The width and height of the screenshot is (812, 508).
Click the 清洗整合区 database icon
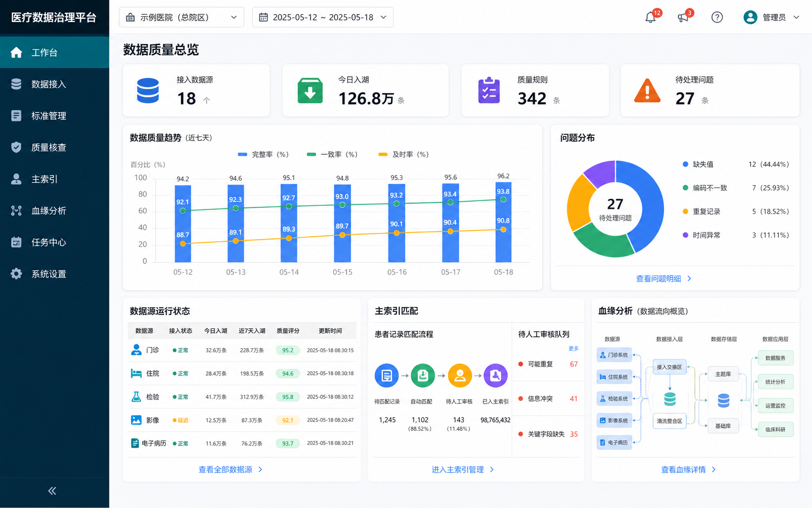click(x=670, y=398)
